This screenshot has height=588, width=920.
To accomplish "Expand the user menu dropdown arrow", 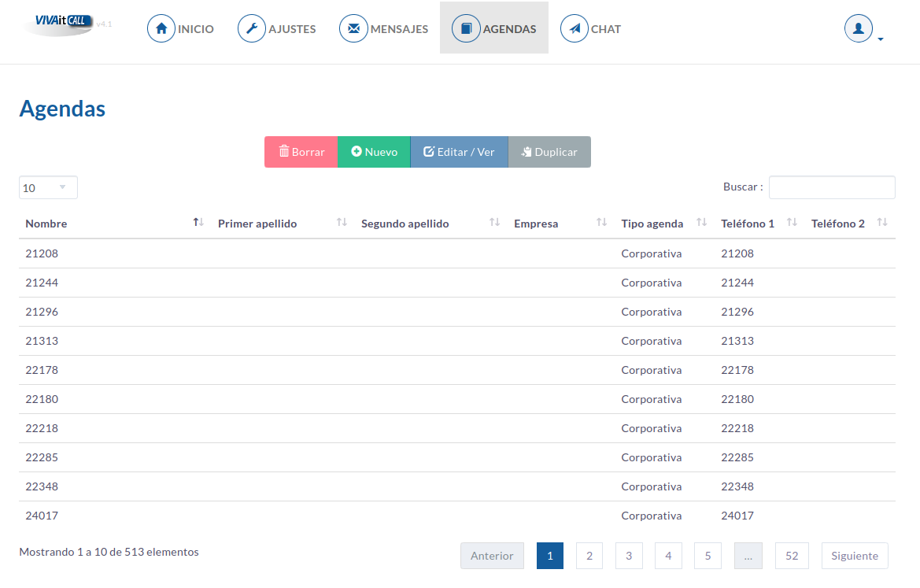I will 880,39.
